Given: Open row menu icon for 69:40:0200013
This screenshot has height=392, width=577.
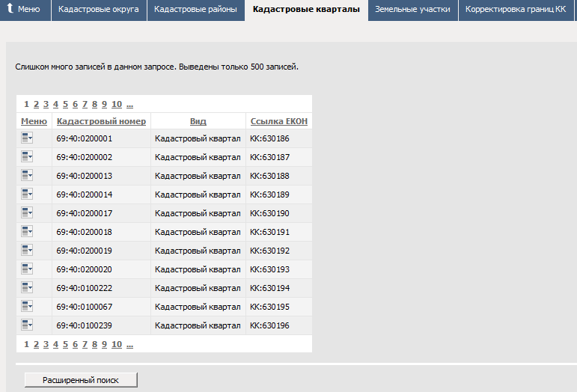Looking at the screenshot, I should 27,175.
